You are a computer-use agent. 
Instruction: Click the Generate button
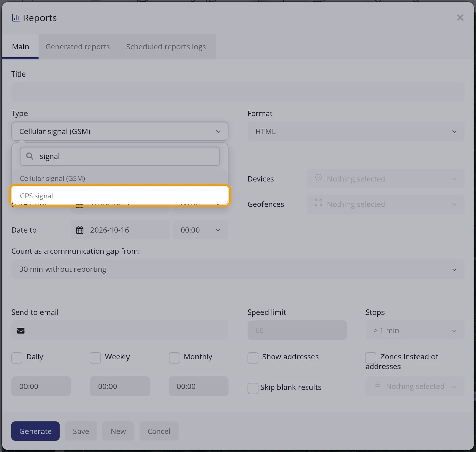35,431
